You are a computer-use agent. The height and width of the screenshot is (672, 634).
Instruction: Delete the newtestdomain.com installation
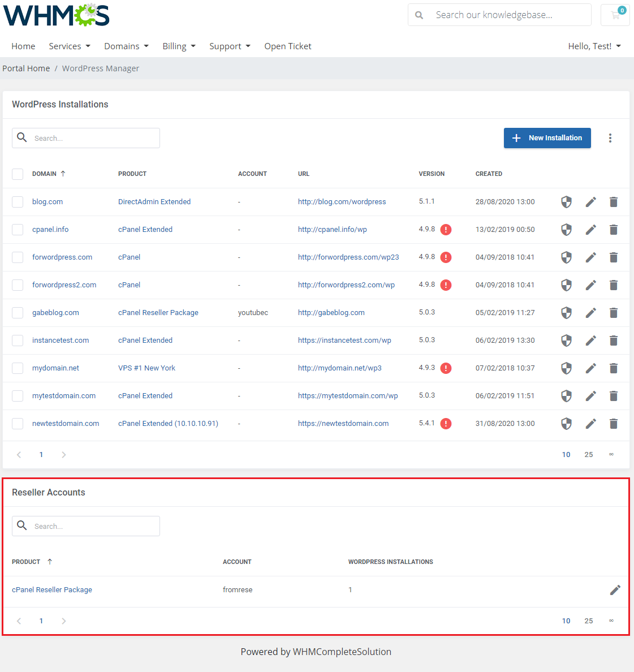614,424
